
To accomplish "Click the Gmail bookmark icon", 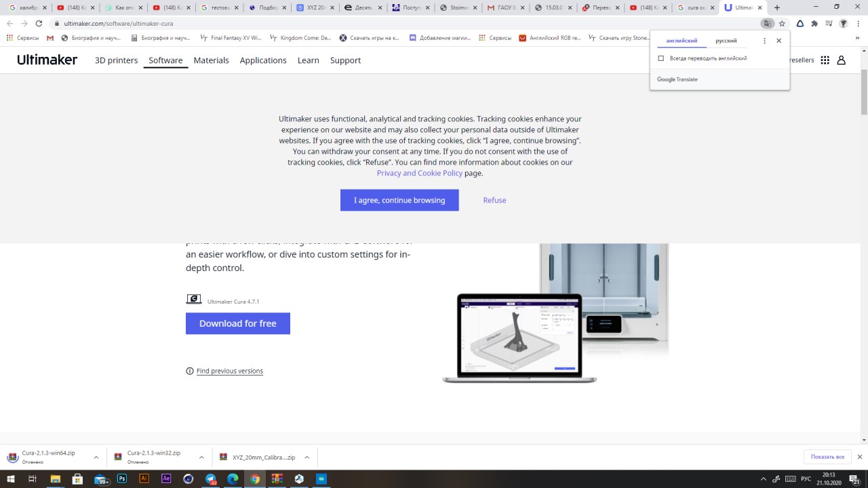I will click(x=50, y=38).
